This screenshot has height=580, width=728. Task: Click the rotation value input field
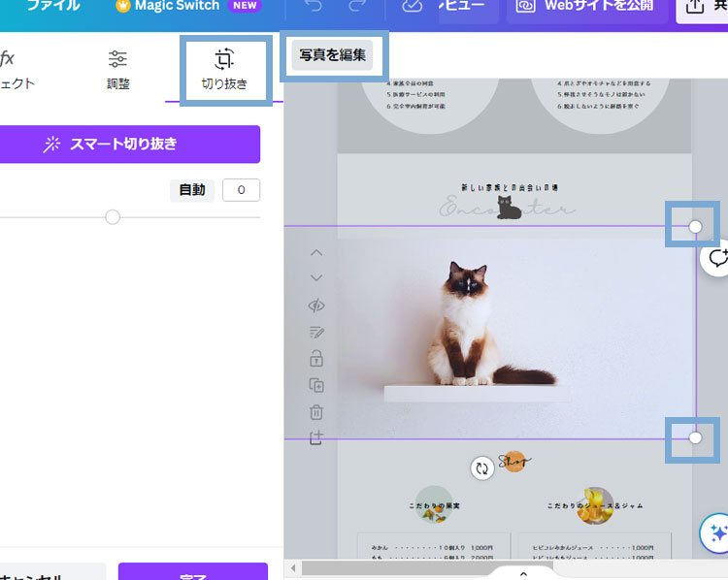pyautogui.click(x=241, y=190)
